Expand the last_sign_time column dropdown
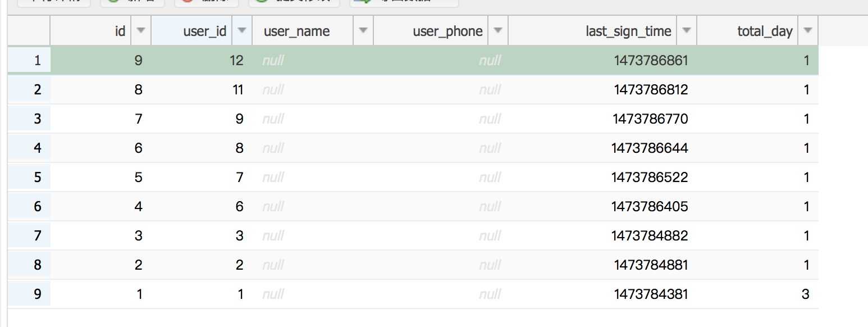 point(687,31)
